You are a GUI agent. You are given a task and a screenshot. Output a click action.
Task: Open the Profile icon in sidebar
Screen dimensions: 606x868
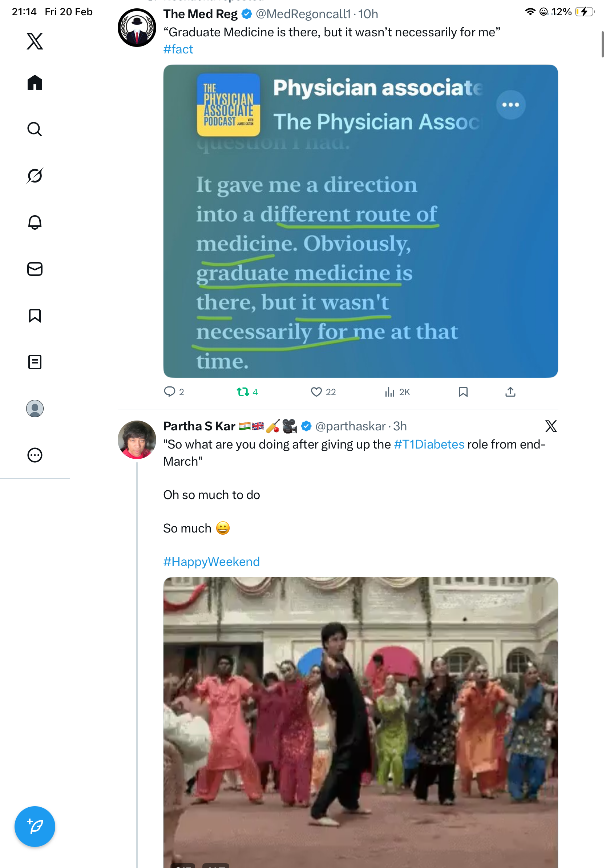click(35, 408)
